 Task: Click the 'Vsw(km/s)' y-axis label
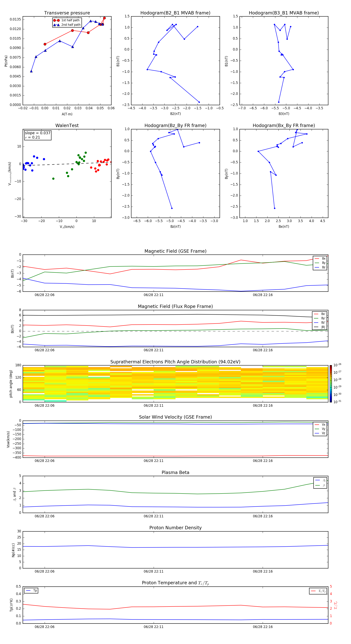[8, 439]
